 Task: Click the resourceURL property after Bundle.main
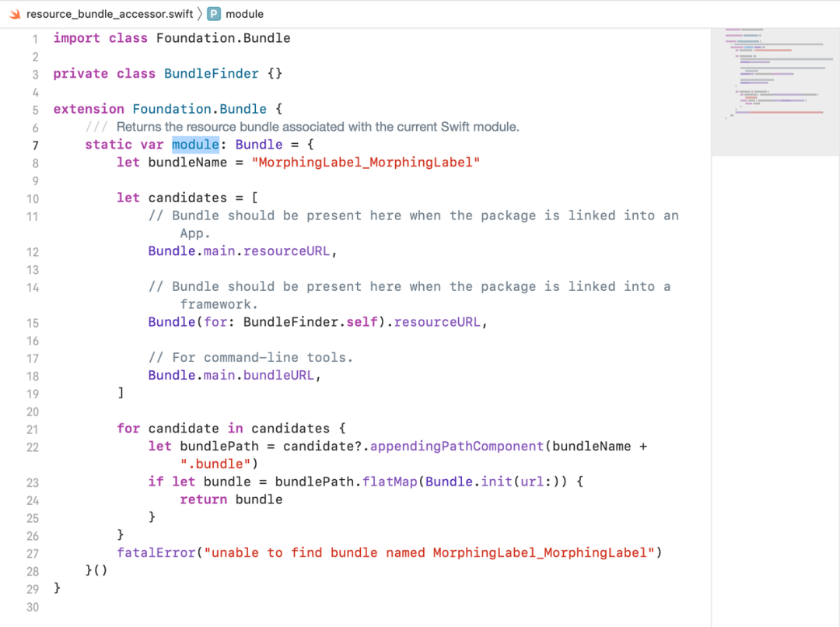tap(286, 251)
